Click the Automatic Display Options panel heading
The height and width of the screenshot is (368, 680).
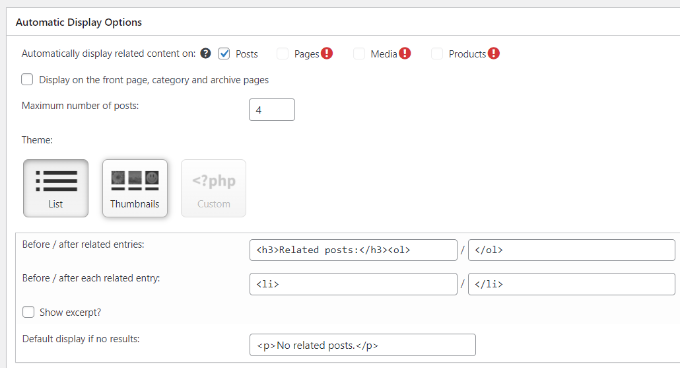pos(78,22)
